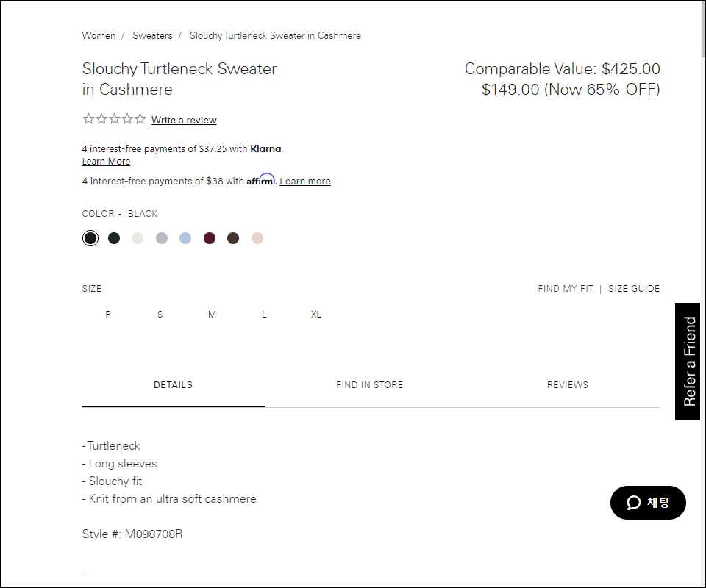
Task: Open the chat bubble button
Action: tap(647, 503)
